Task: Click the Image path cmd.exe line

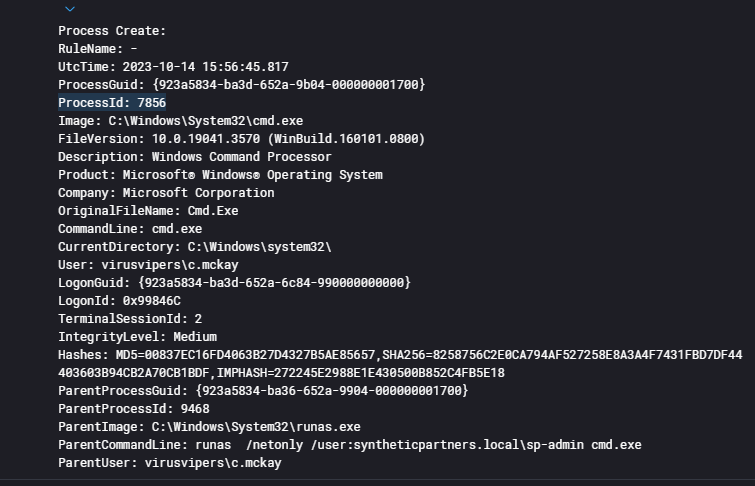Action: coord(194,121)
